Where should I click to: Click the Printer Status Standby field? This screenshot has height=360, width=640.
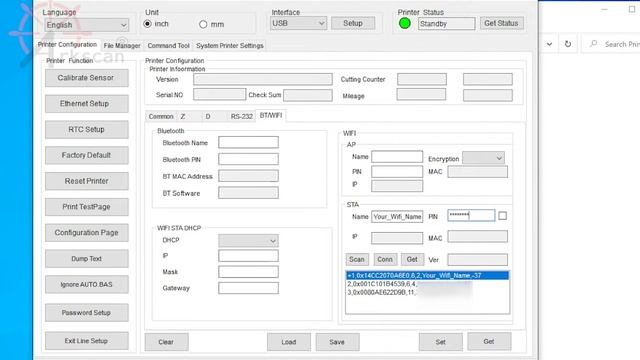pyautogui.click(x=447, y=24)
